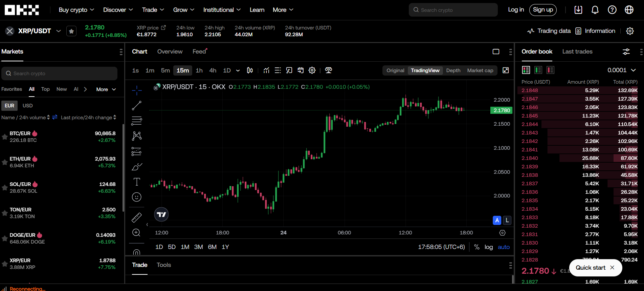
Task: Toggle the chart panel maximize rectangle
Action: pyautogui.click(x=496, y=51)
